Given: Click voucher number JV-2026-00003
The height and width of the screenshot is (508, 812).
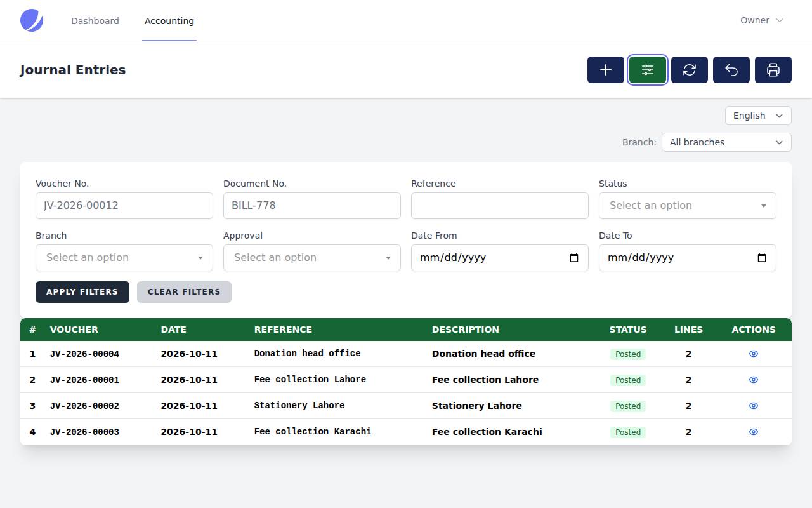Looking at the screenshot, I should [x=84, y=432].
